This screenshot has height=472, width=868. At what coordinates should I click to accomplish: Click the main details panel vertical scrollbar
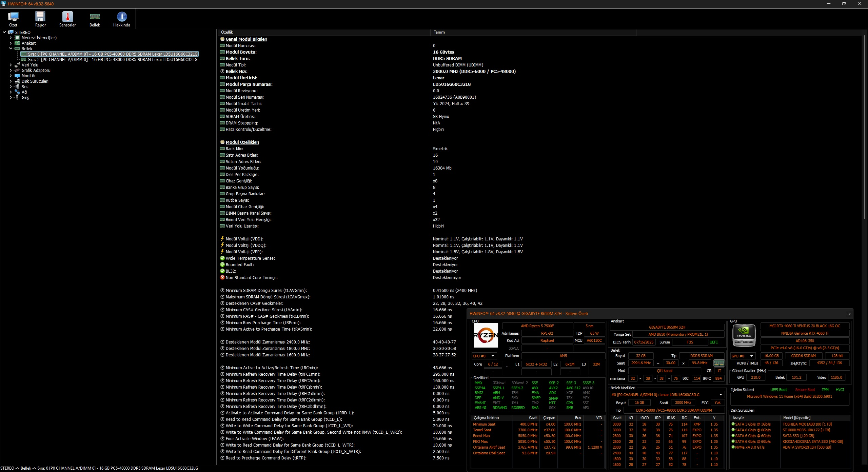pos(864,127)
